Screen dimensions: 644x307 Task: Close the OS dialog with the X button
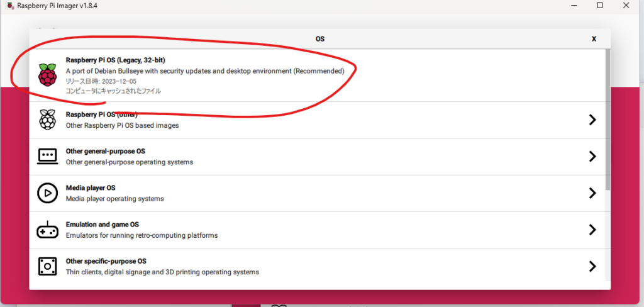click(594, 39)
